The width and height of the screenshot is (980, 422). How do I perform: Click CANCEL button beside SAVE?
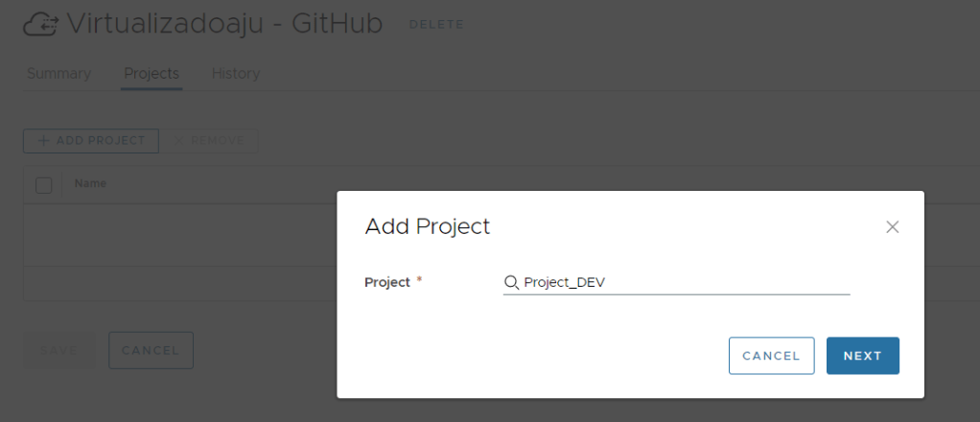tap(151, 350)
